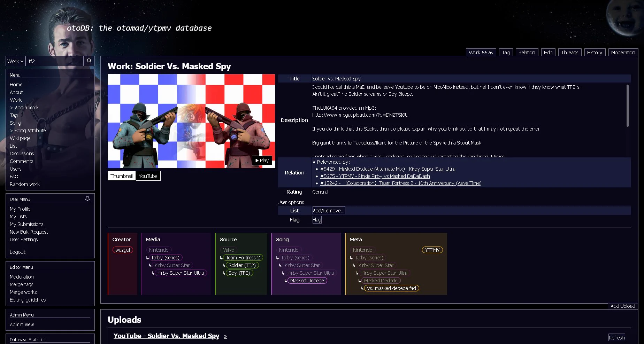
Task: Focus the search field containing tf2
Action: (54, 61)
